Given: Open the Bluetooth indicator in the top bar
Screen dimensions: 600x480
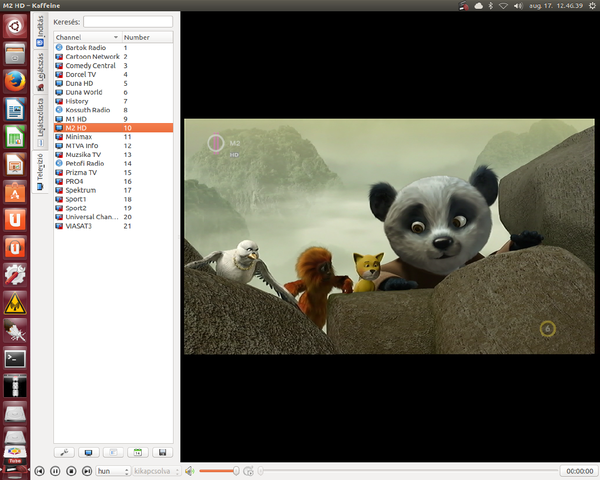Looking at the screenshot, I should coord(491,6).
